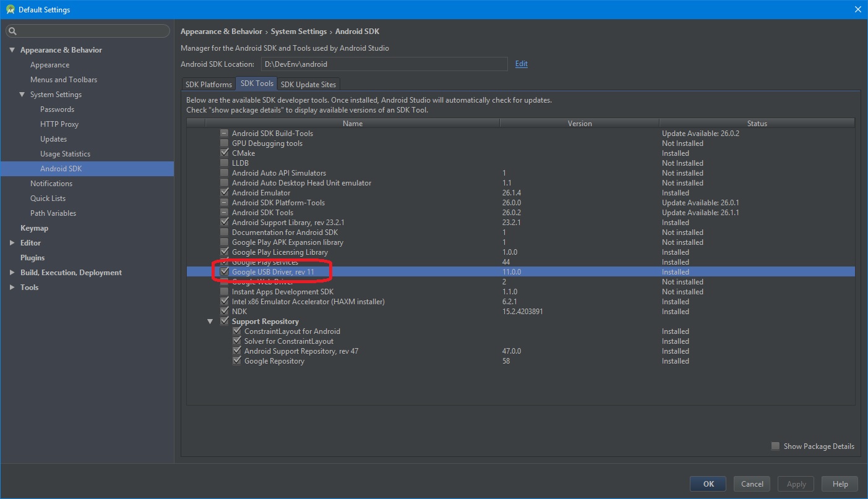This screenshot has width=868, height=499.
Task: Check Android Auto API Simulators
Action: (225, 173)
